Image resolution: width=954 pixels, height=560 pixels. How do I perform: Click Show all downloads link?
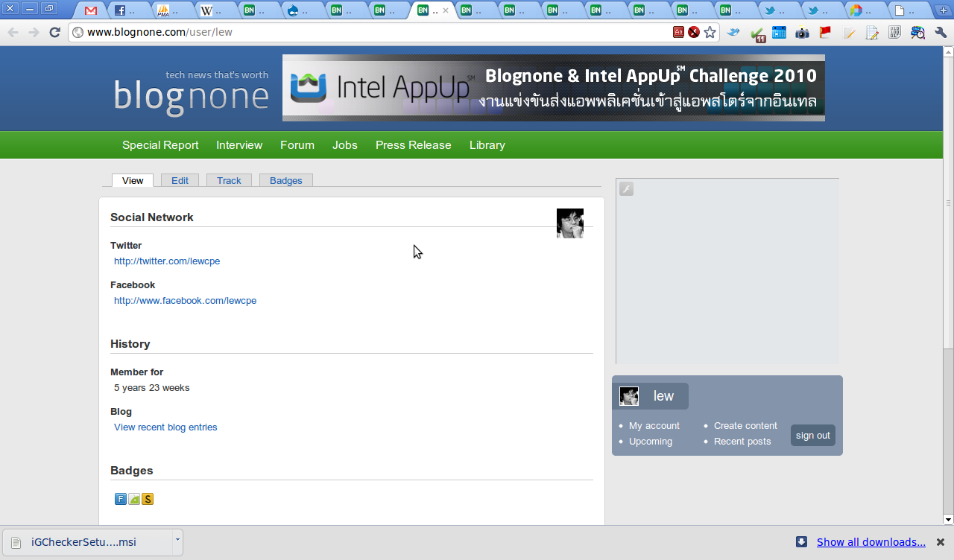click(871, 542)
